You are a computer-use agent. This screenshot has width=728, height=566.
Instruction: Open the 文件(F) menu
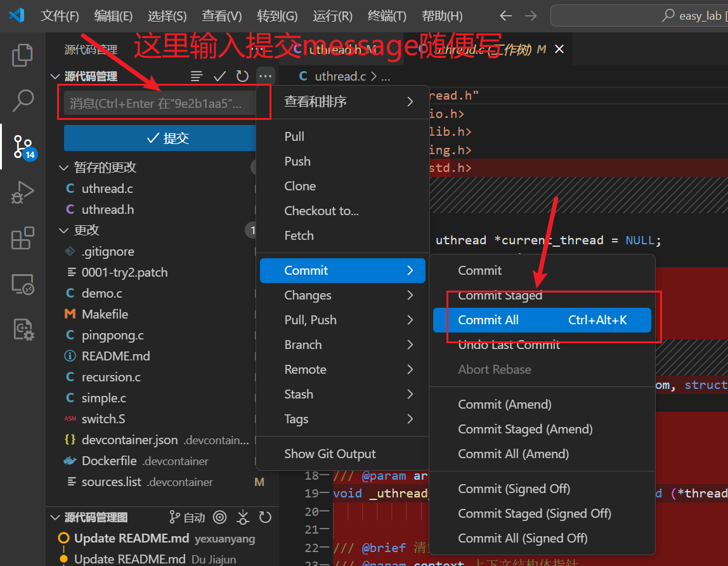point(60,16)
